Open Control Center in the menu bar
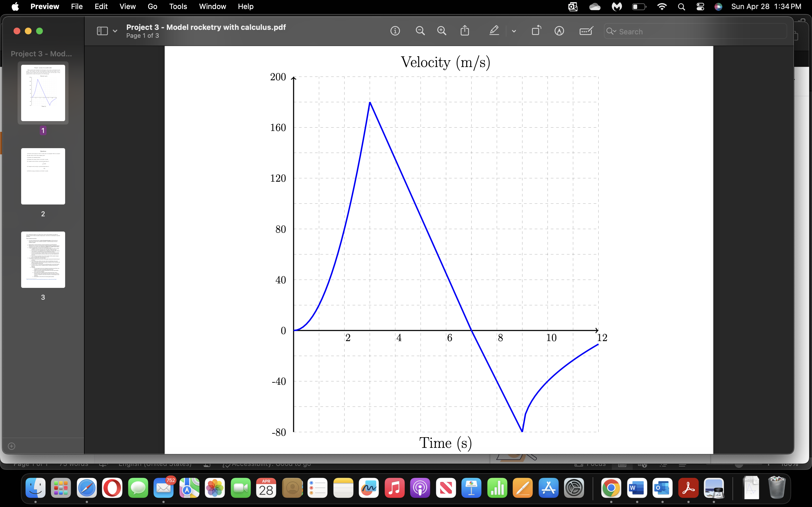Viewport: 812px width, 507px height. [x=700, y=6]
